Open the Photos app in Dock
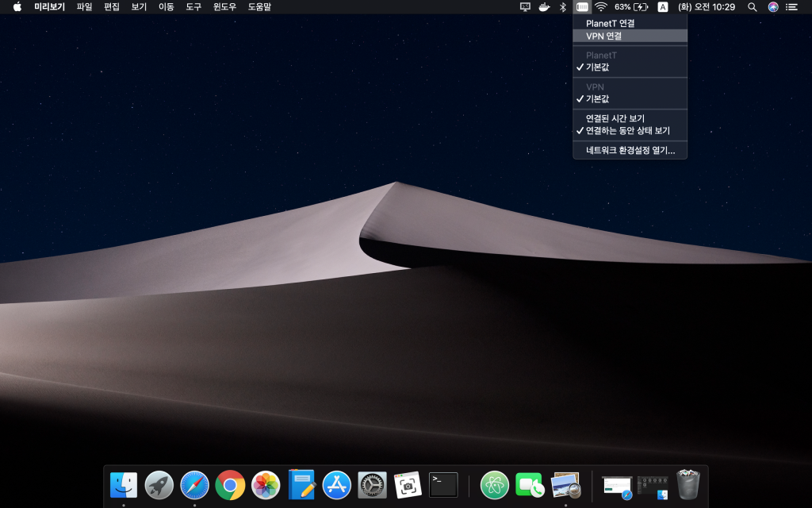The height and width of the screenshot is (508, 812). tap(266, 485)
